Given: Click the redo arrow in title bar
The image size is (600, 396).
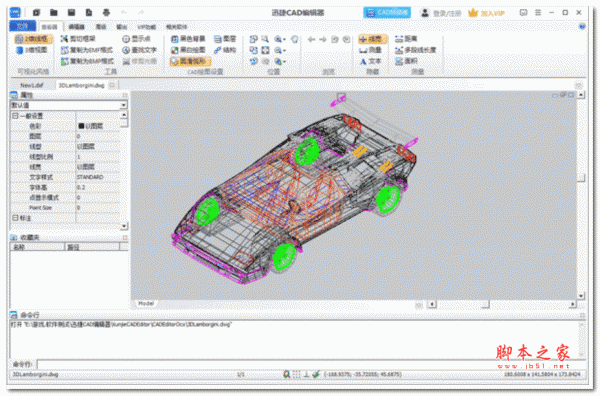Looking at the screenshot, I should coord(141,13).
